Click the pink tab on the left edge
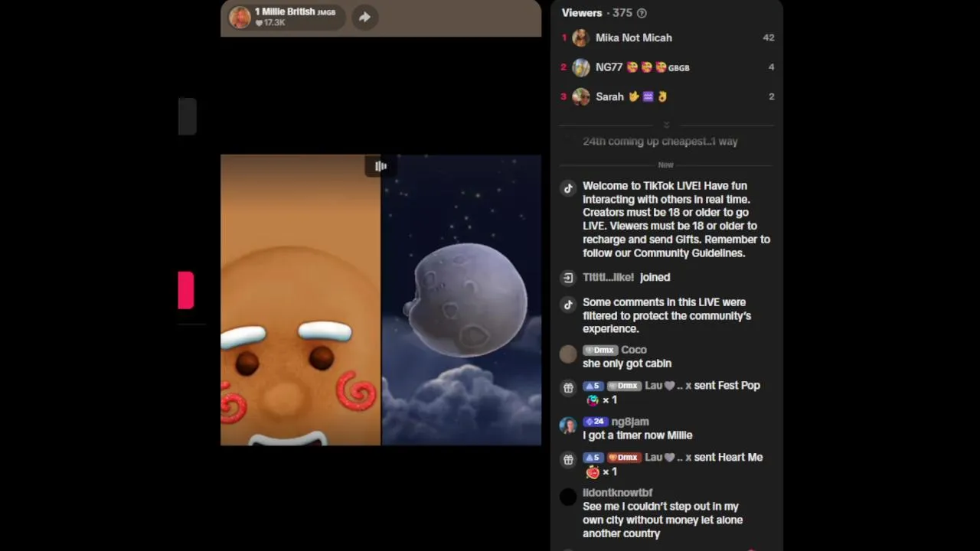This screenshot has height=551, width=980. coord(186,290)
